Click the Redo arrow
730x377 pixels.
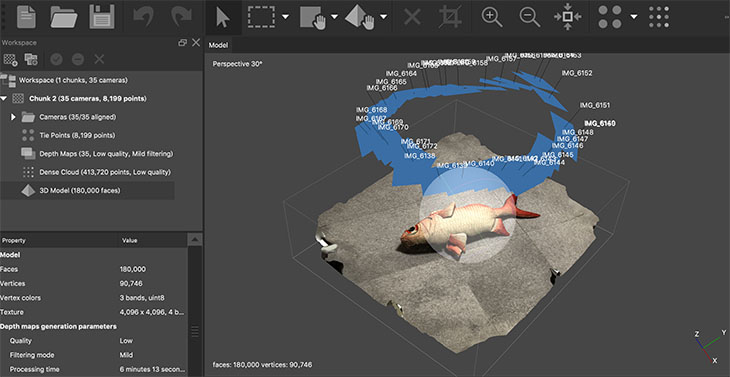tap(181, 18)
